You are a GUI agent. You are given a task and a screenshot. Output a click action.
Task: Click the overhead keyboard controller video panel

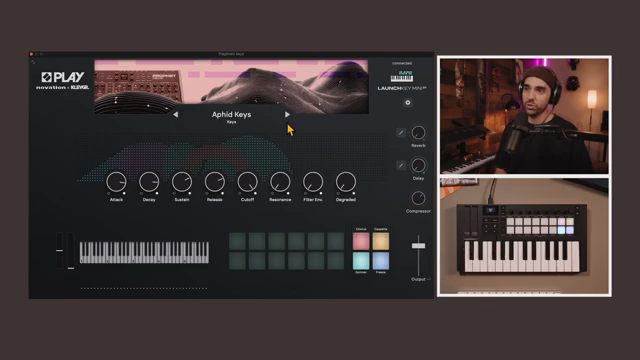[x=524, y=236]
